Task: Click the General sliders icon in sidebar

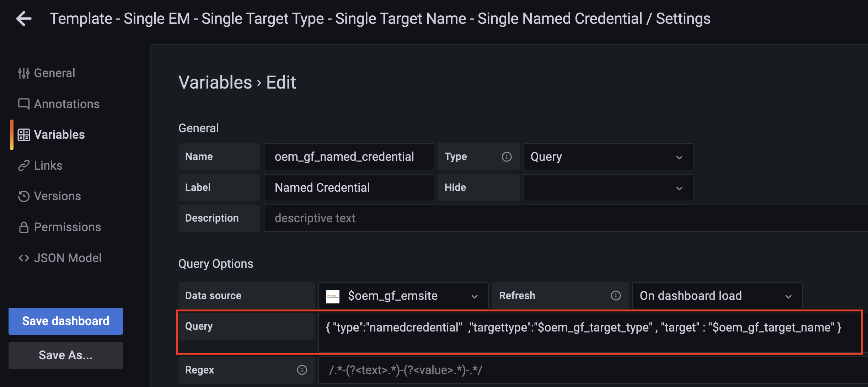Action: point(23,73)
